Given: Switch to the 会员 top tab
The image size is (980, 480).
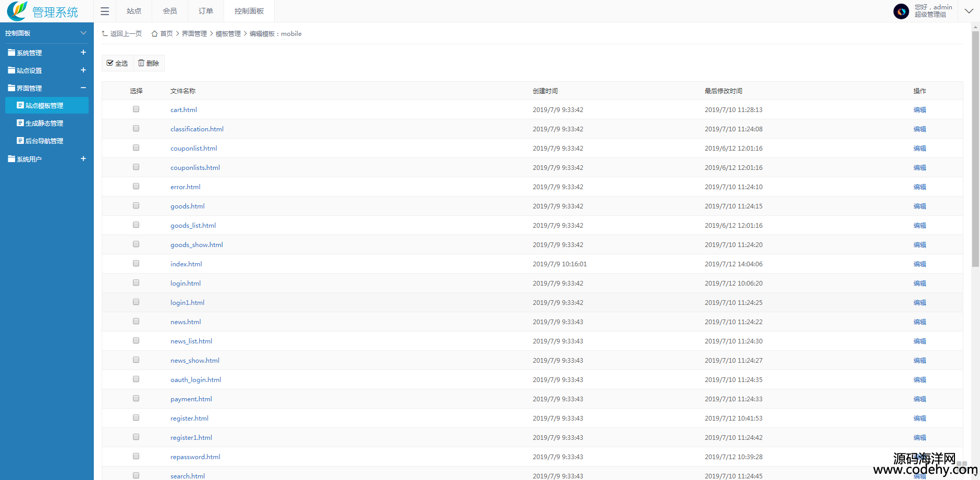Looking at the screenshot, I should click(170, 11).
